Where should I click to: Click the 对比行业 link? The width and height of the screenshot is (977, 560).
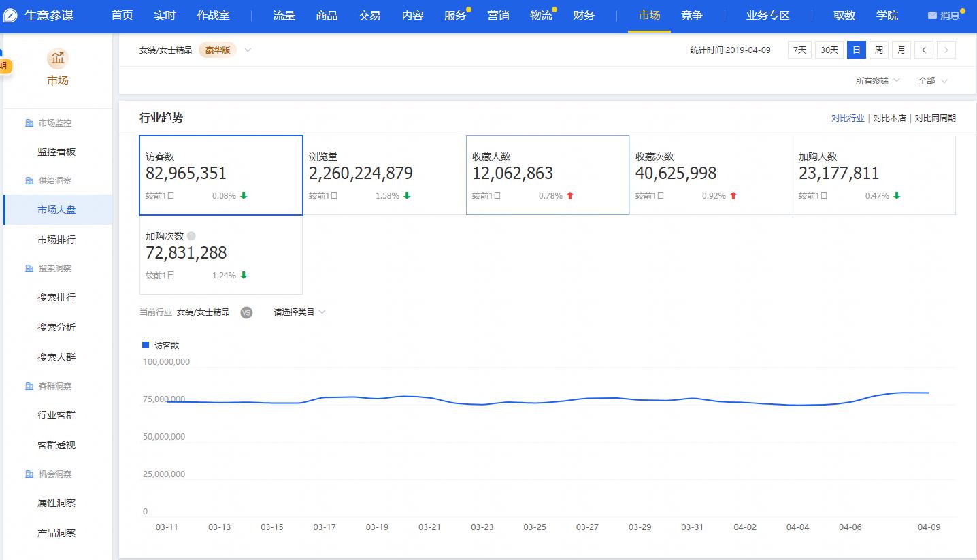[848, 118]
